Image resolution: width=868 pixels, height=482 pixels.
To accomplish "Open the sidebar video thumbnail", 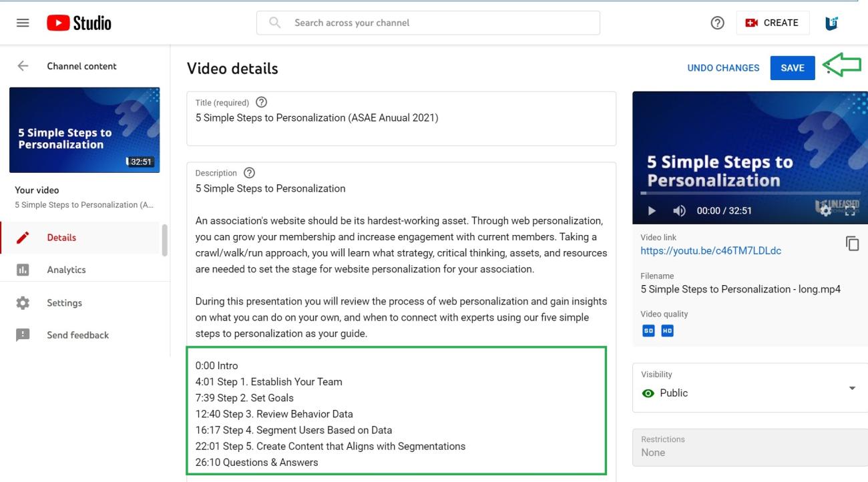I will [85, 130].
